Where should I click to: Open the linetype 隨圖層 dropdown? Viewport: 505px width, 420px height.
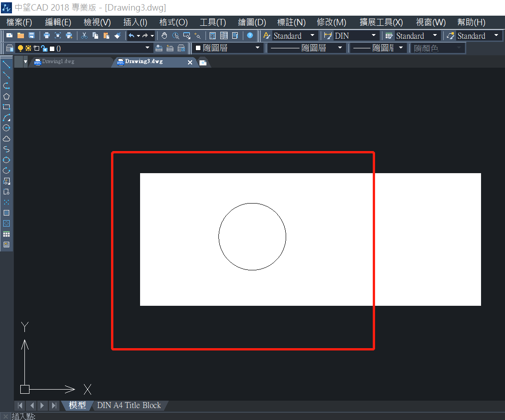(x=340, y=48)
